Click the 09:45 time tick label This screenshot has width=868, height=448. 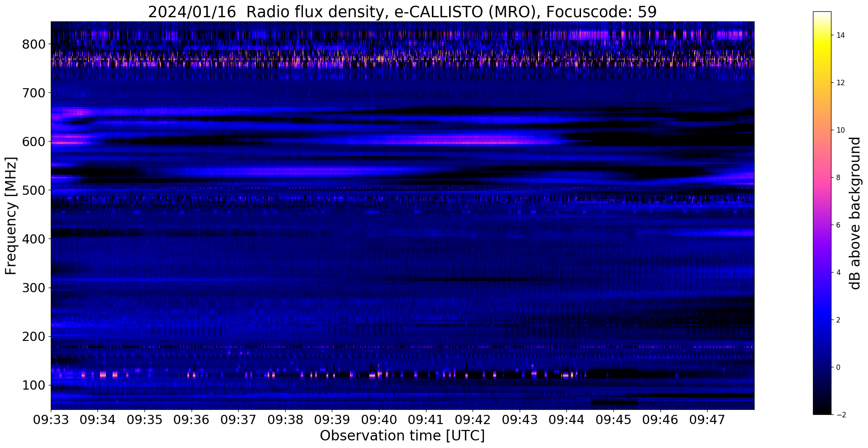point(614,420)
